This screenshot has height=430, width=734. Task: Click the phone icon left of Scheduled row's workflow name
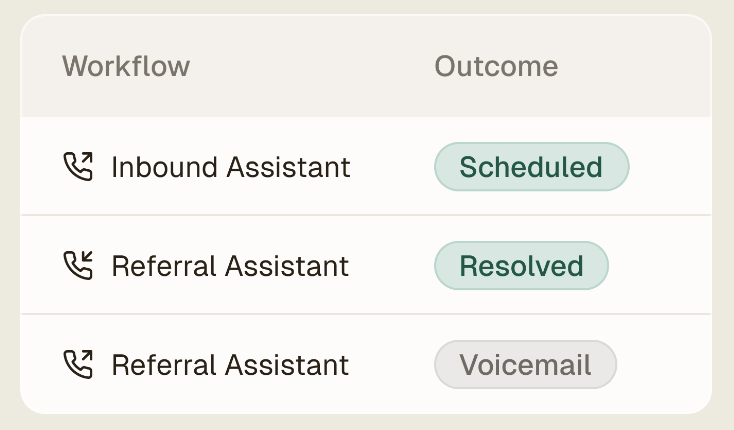click(x=78, y=166)
